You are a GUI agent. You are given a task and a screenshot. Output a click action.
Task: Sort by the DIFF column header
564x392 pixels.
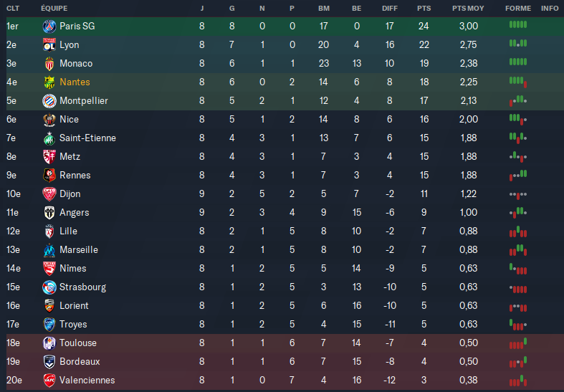390,9
